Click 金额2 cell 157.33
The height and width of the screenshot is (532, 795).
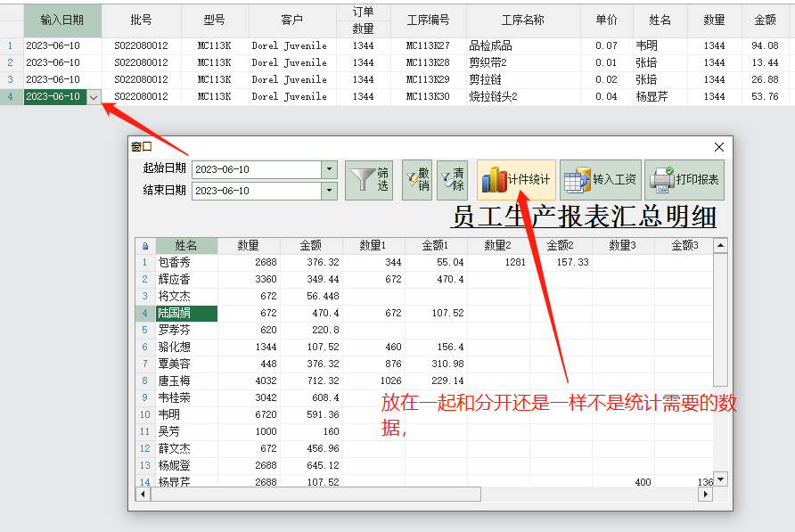561,263
